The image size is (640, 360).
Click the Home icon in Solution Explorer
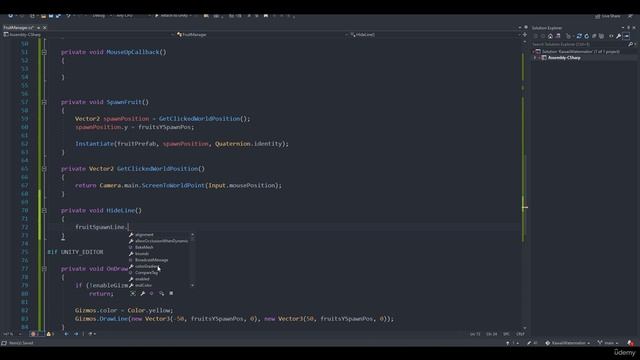[550, 36]
